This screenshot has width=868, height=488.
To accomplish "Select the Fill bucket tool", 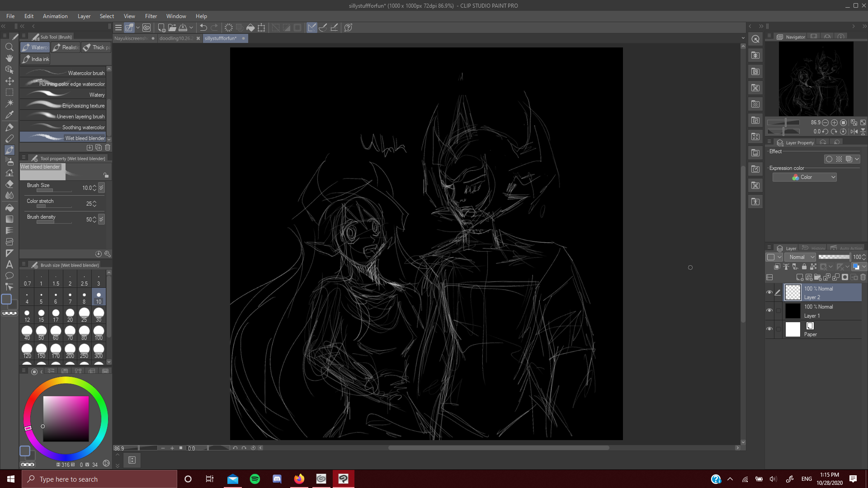I will 9,208.
